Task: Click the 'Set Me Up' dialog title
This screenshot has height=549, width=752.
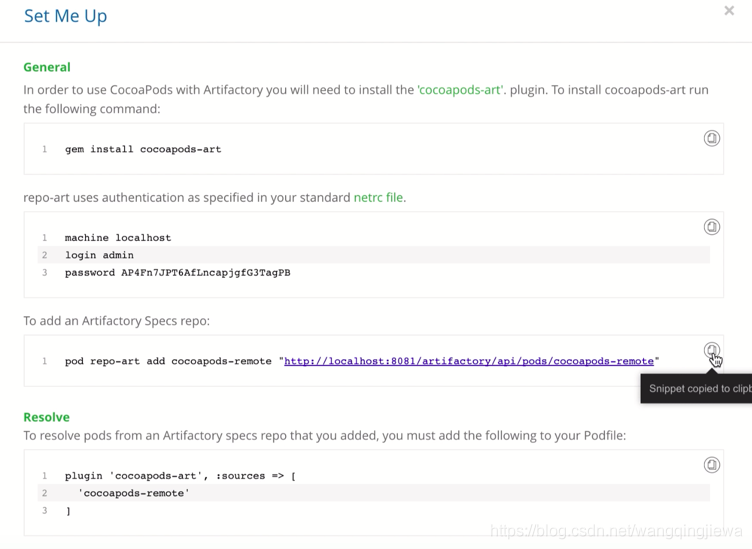Action: 65,16
